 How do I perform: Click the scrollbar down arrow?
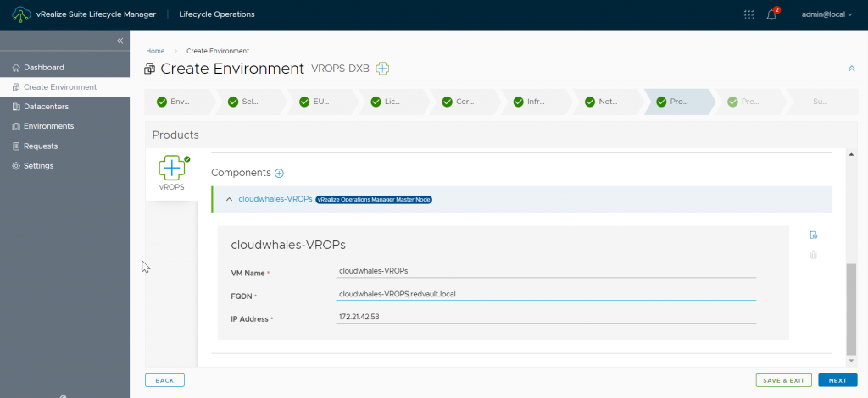851,361
